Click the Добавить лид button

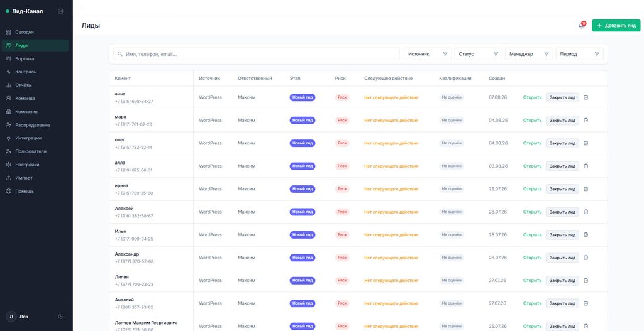click(x=616, y=25)
